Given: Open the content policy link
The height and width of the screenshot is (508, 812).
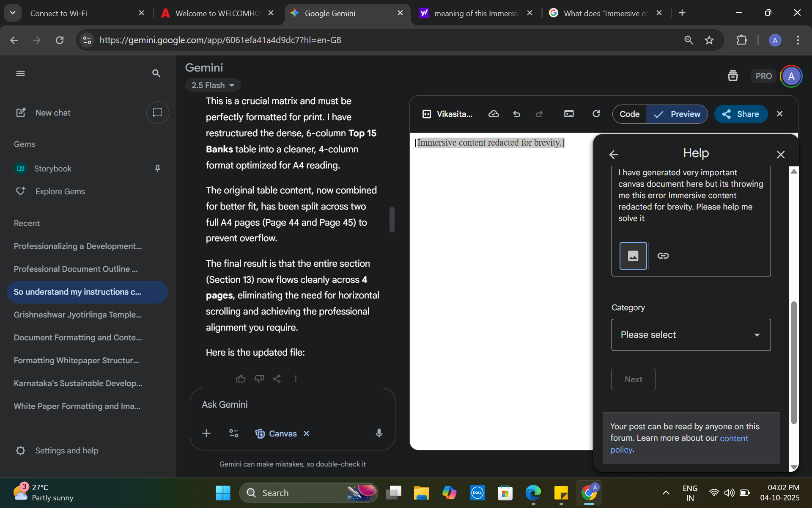Looking at the screenshot, I should tap(734, 438).
